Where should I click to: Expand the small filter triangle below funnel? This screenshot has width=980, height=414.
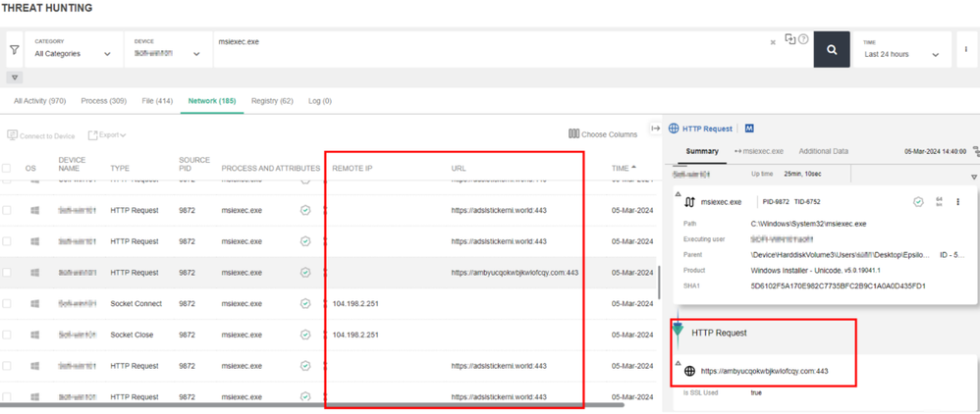[x=15, y=78]
